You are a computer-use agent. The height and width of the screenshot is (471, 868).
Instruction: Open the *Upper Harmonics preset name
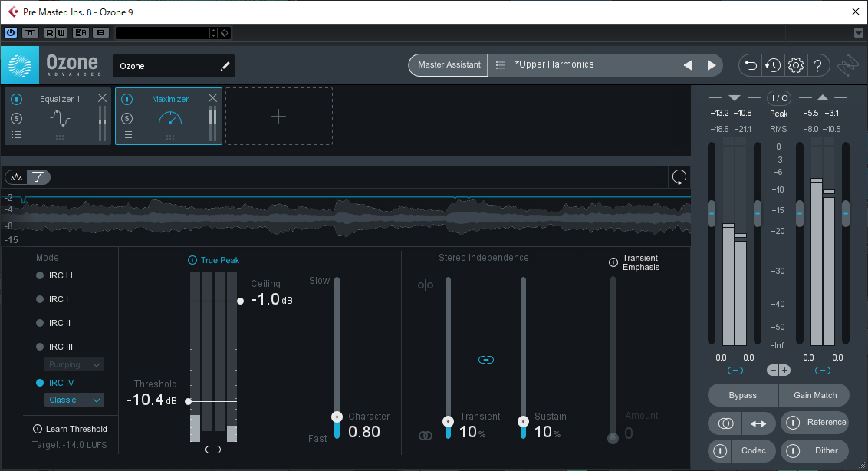554,64
